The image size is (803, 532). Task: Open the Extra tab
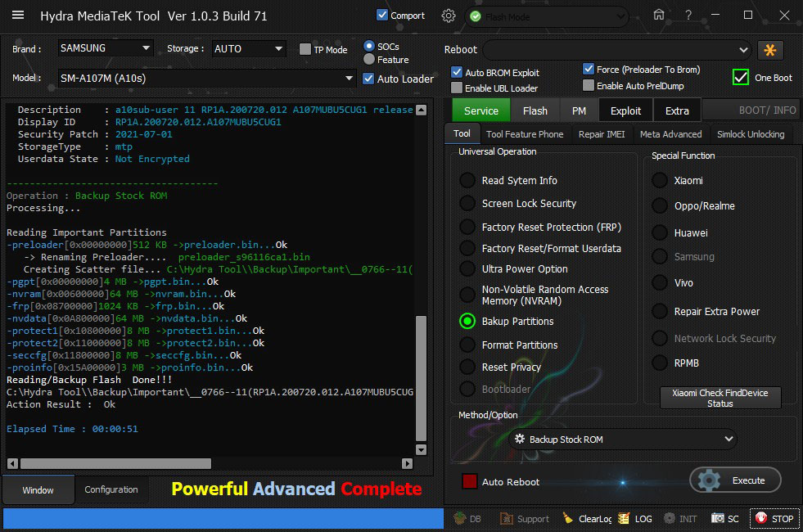coord(677,110)
